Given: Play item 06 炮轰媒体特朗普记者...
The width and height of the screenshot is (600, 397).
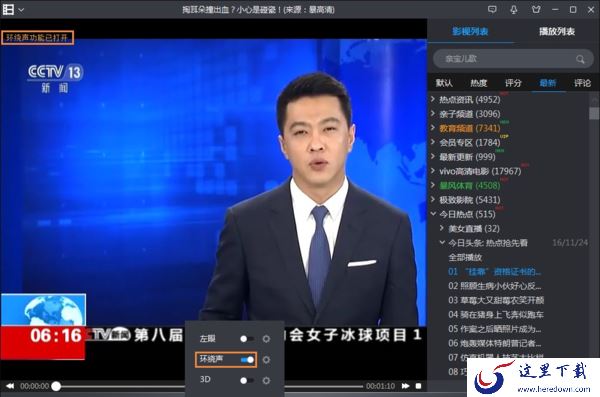Looking at the screenshot, I should 494,343.
